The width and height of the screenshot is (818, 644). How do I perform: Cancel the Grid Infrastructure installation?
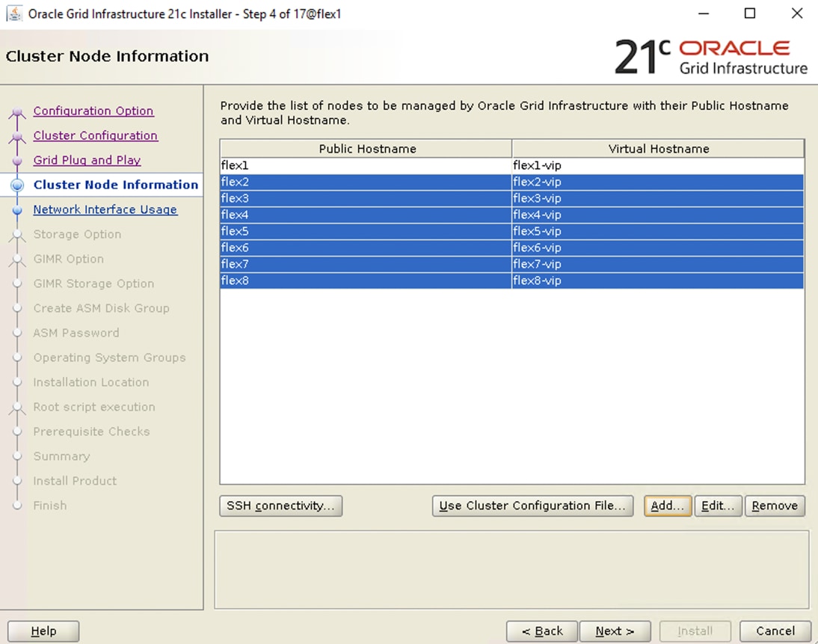(x=775, y=631)
